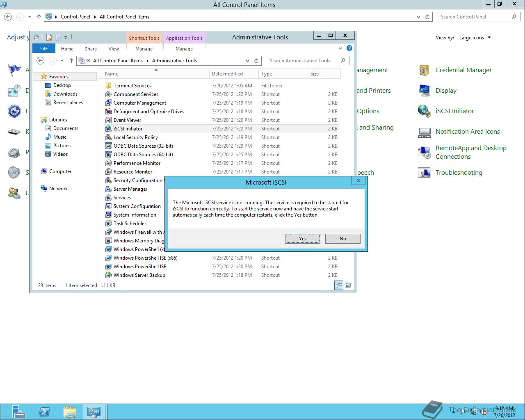Open Server Manager from the taskbar
Image resolution: width=525 pixels, height=420 pixels.
(x=18, y=412)
